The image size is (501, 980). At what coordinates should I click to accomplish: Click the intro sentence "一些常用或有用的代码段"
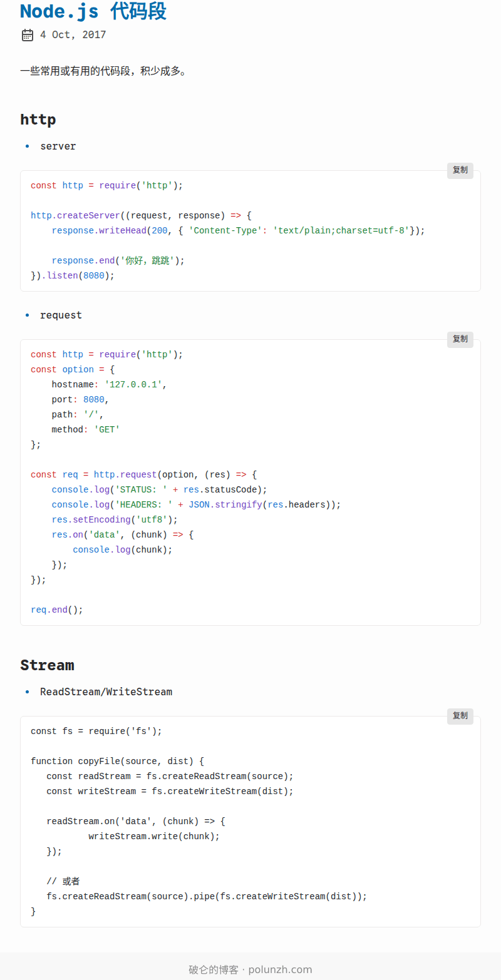[103, 71]
